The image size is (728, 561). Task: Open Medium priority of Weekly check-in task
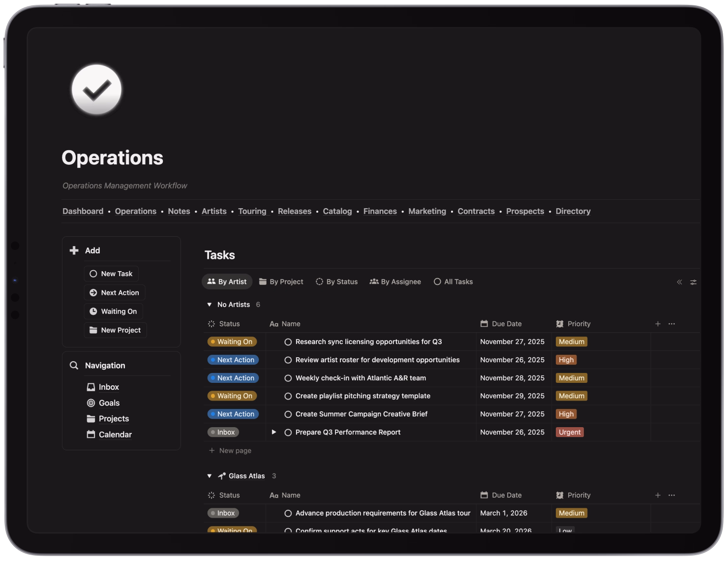pos(572,378)
